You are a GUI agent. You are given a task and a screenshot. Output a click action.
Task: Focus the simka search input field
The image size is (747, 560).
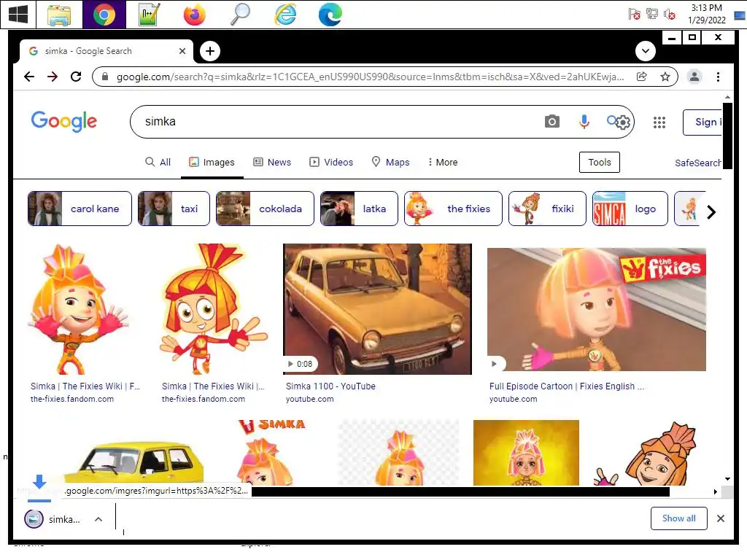point(333,122)
